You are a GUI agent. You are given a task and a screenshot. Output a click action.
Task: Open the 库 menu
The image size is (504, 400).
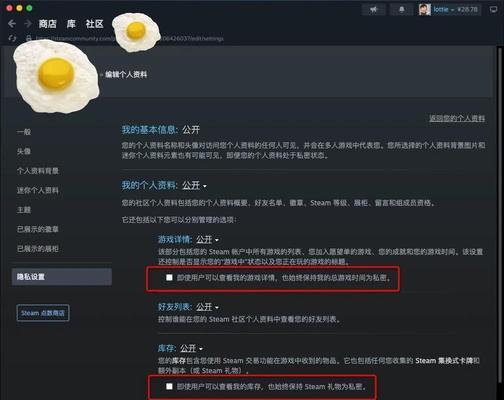coord(71,24)
